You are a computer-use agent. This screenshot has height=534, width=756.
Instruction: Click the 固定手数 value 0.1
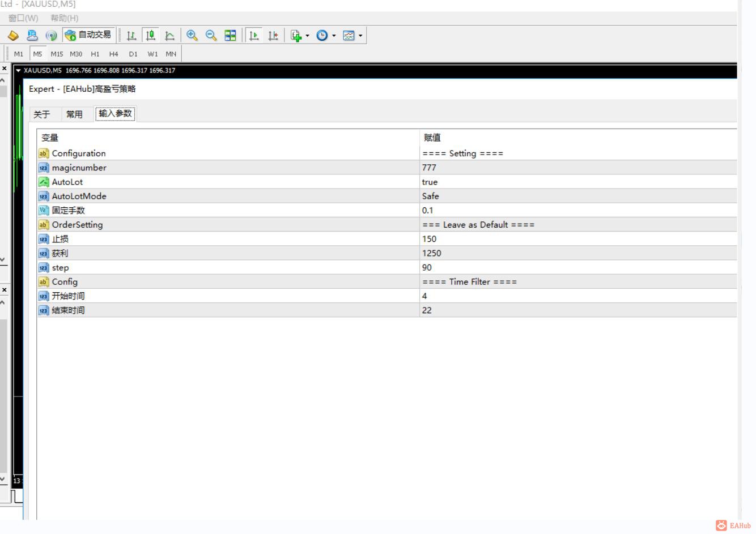pos(427,210)
